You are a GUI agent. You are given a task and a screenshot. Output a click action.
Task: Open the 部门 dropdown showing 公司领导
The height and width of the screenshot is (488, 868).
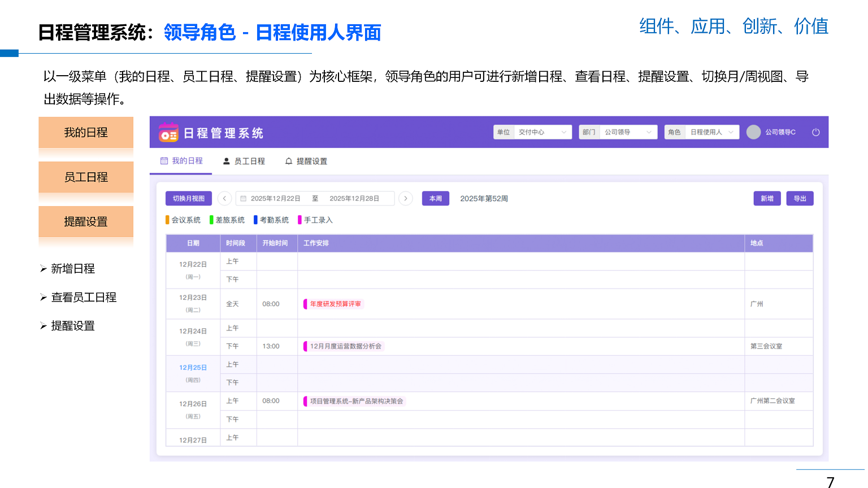[627, 132]
